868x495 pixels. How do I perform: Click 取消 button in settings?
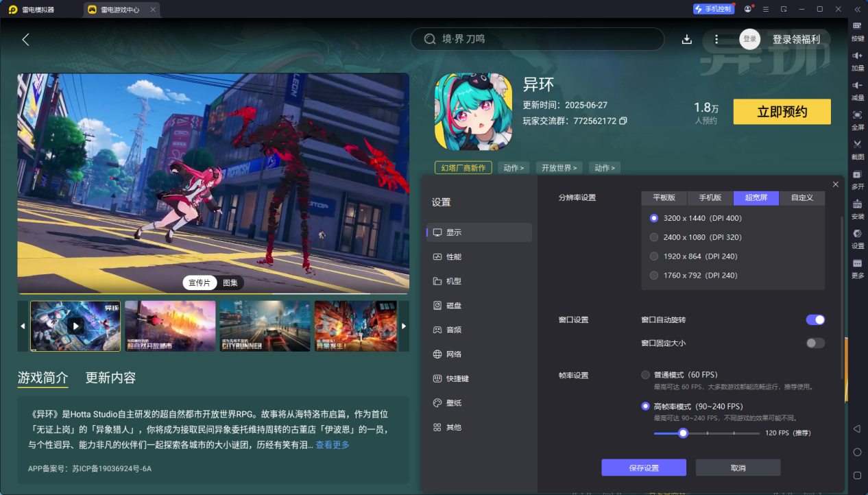[738, 468]
